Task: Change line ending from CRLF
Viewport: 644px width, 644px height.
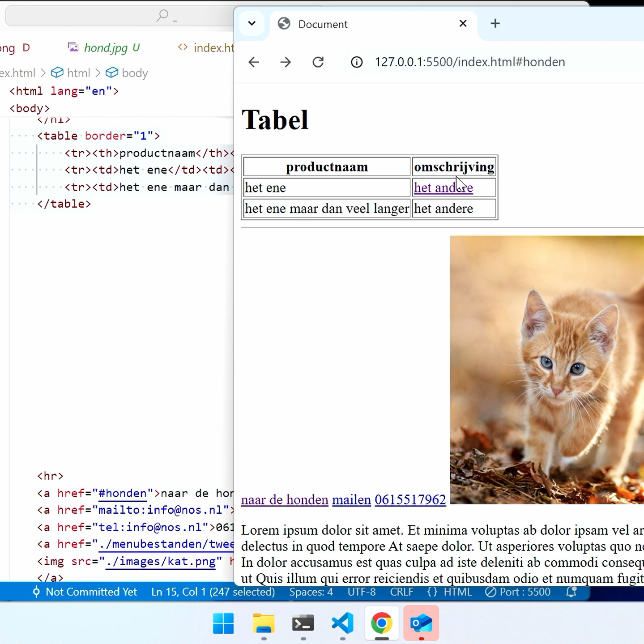Action: [401, 592]
